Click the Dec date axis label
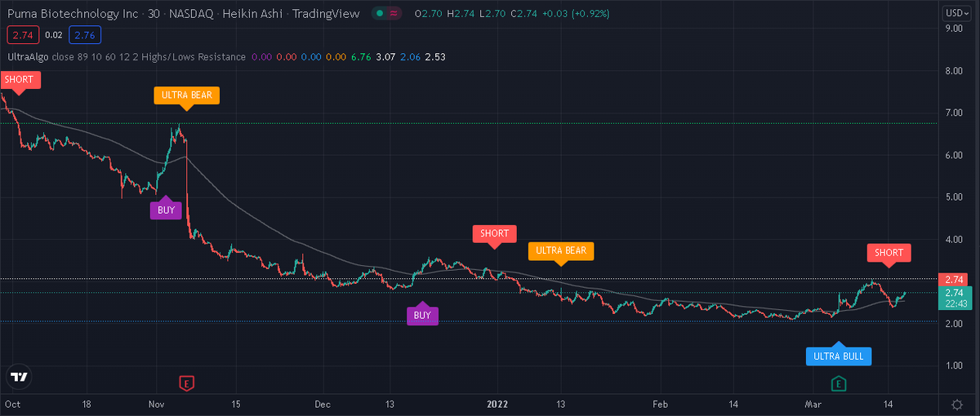Image resolution: width=980 pixels, height=416 pixels. click(x=323, y=404)
